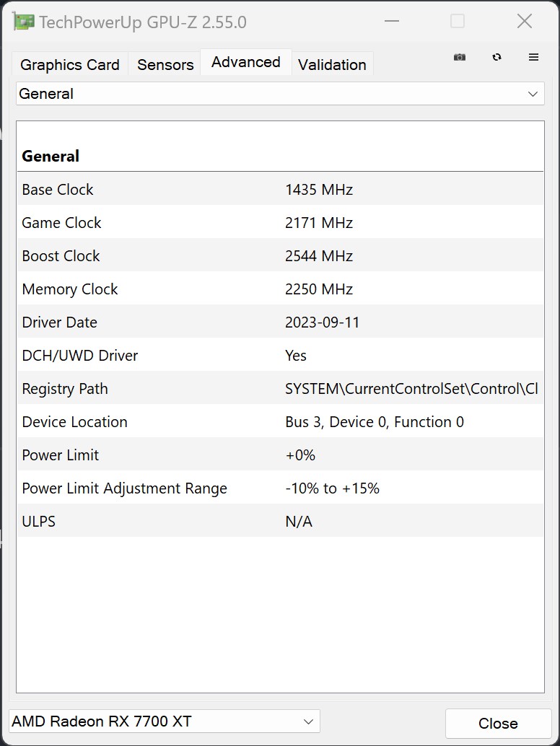Select the Boost Clock label

click(x=61, y=256)
